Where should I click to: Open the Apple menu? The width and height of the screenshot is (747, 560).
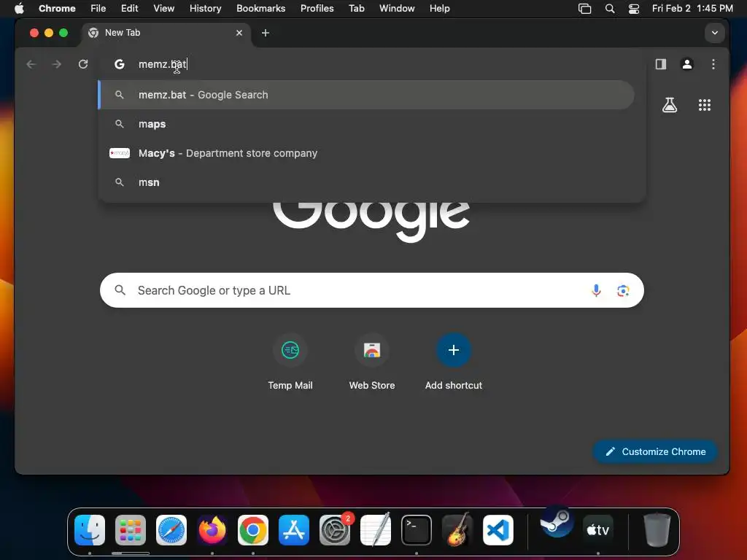(x=19, y=8)
